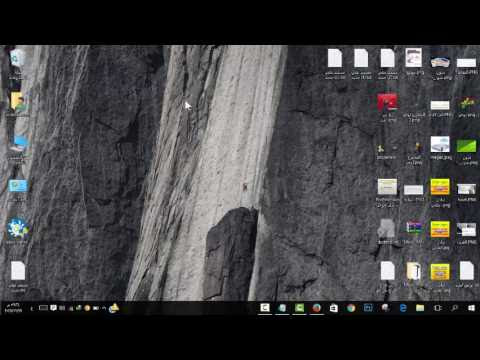
Task: Launch Google Chrome from the taskbar
Action: point(351,308)
